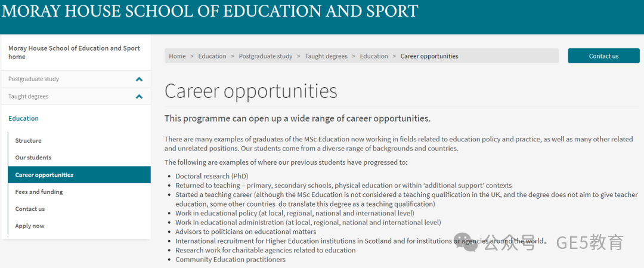Image resolution: width=644 pixels, height=268 pixels.
Task: Collapse the Postgraduate study chevron arrow
Action: tap(139, 79)
